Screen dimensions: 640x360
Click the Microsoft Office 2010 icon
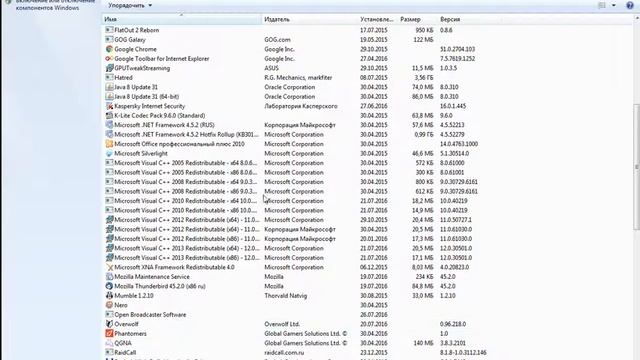coord(109,144)
